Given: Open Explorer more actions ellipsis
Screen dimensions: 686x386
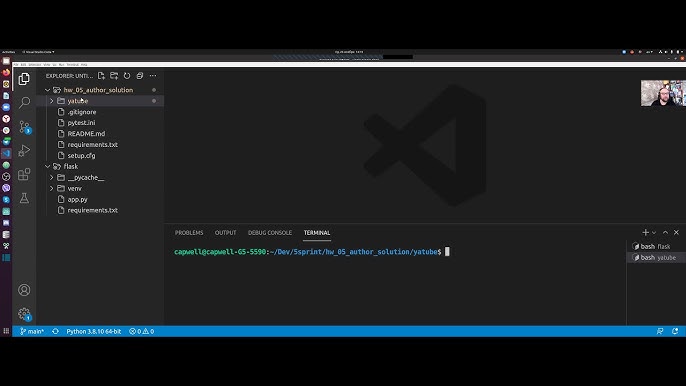Looking at the screenshot, I should pyautogui.click(x=153, y=76).
